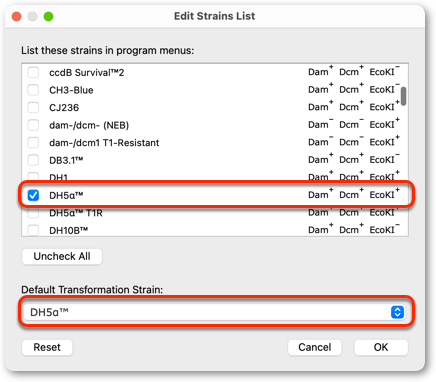Select the ccdB Survival™2 strain name
The width and height of the screenshot is (436, 382).
point(87,73)
